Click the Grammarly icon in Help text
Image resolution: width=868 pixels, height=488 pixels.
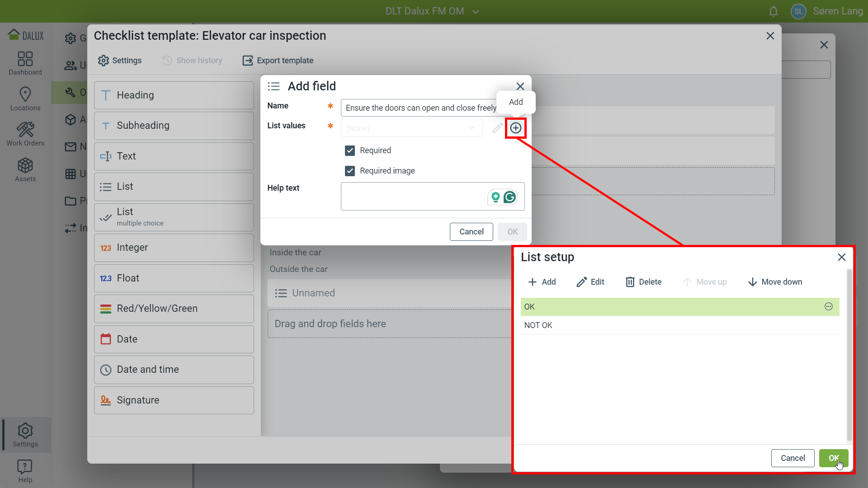point(509,197)
